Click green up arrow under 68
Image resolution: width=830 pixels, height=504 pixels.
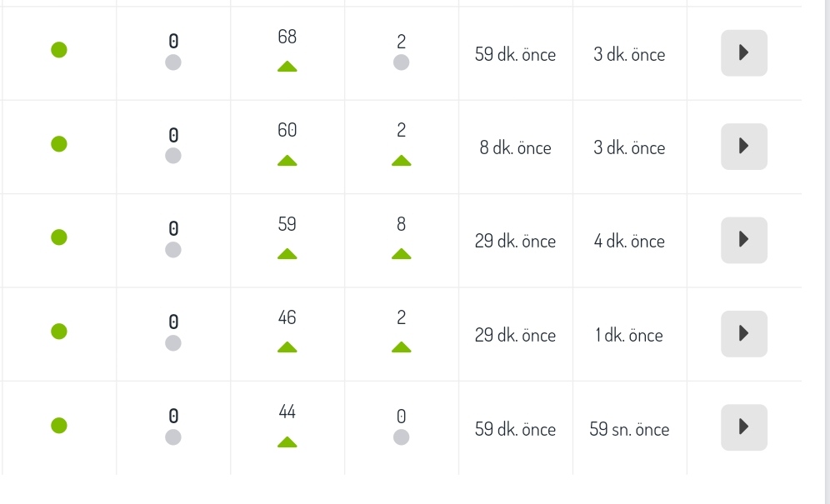point(287,67)
